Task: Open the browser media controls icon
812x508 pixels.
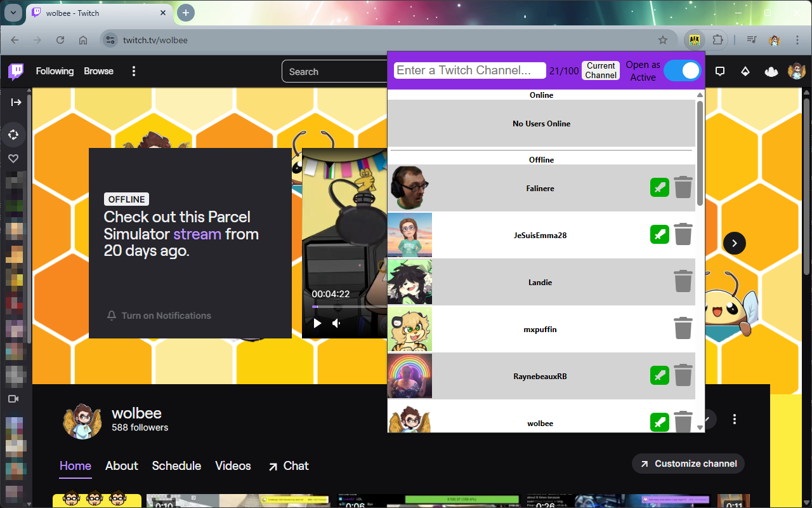Action: [x=752, y=40]
